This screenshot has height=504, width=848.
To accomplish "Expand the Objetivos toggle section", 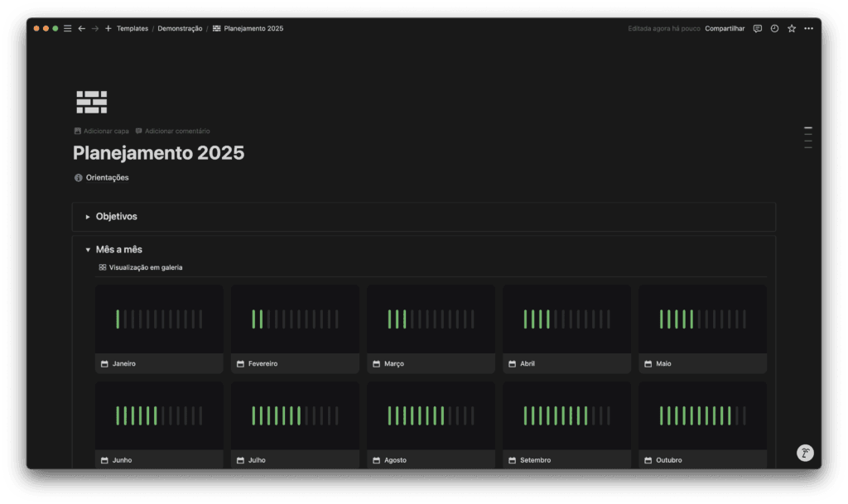I will pyautogui.click(x=88, y=217).
